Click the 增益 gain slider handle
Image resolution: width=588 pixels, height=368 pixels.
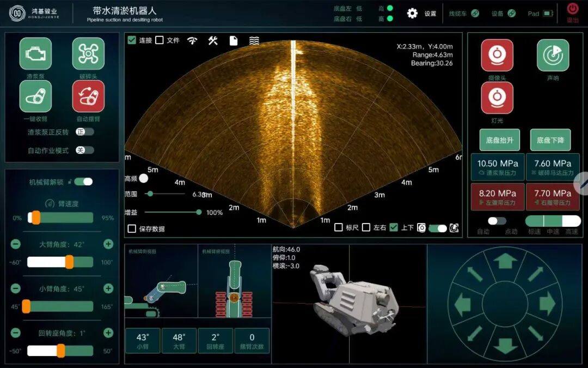(x=199, y=212)
